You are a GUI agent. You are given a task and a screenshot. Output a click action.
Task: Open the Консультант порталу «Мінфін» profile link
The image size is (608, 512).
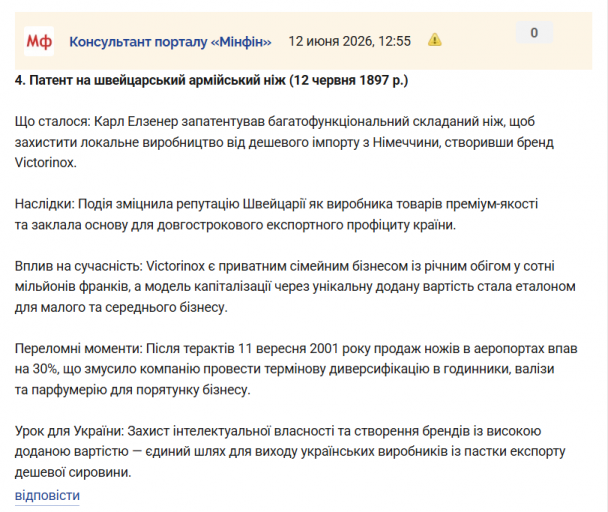click(x=170, y=42)
